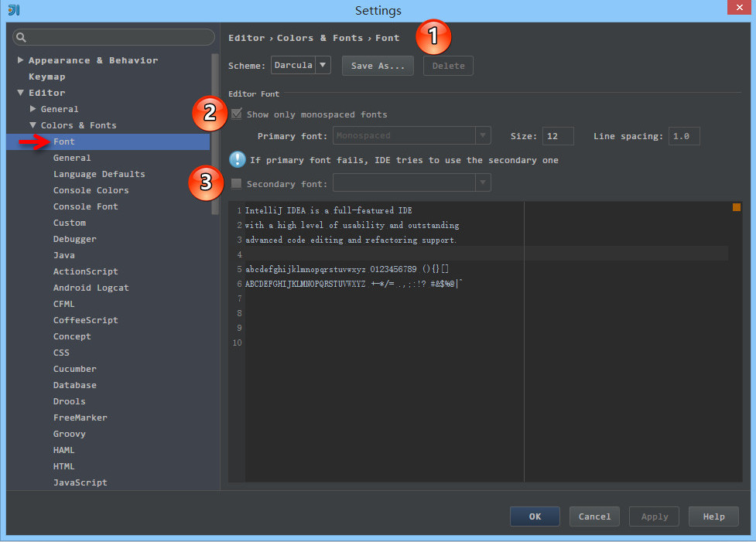Expand Appearance & Behavior tree node
Viewport: 756px width, 542px height.
pyautogui.click(x=21, y=60)
